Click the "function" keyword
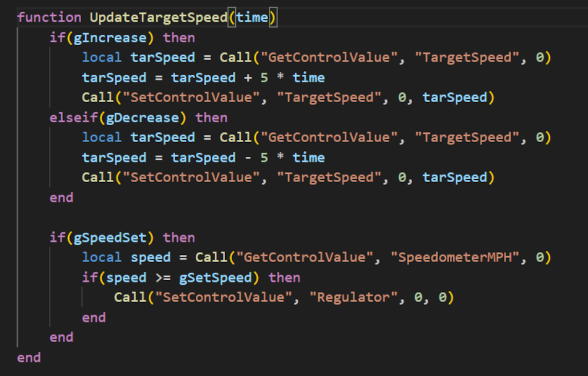 (49, 18)
